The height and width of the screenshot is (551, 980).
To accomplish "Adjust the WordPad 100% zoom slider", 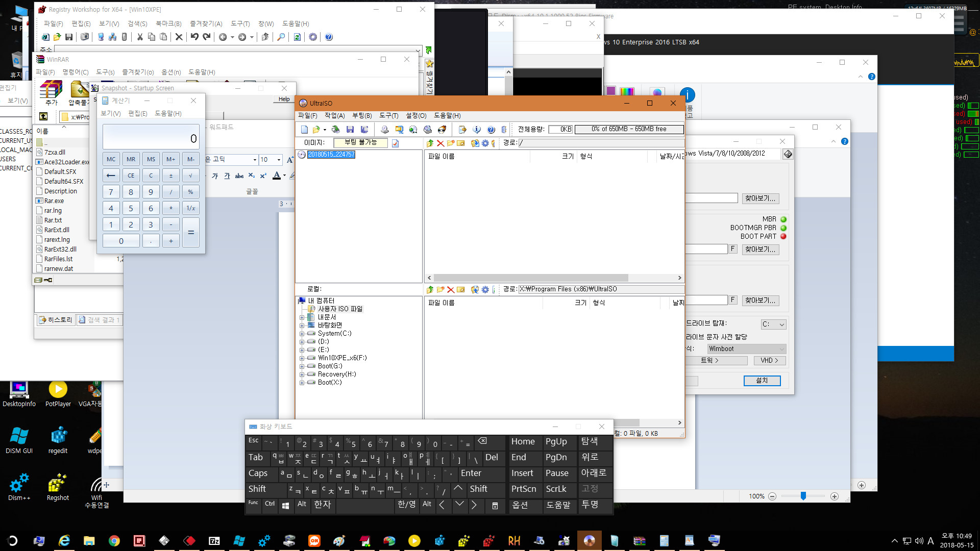I will tap(803, 496).
